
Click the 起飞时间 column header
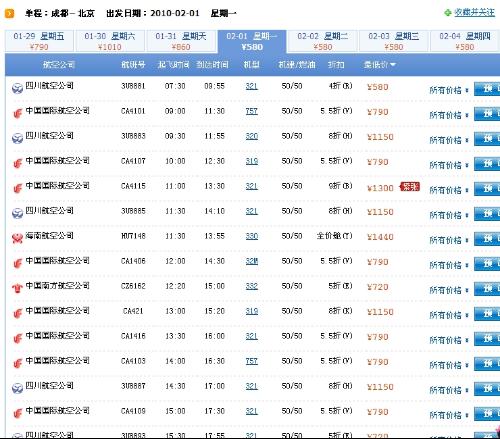[x=173, y=64]
